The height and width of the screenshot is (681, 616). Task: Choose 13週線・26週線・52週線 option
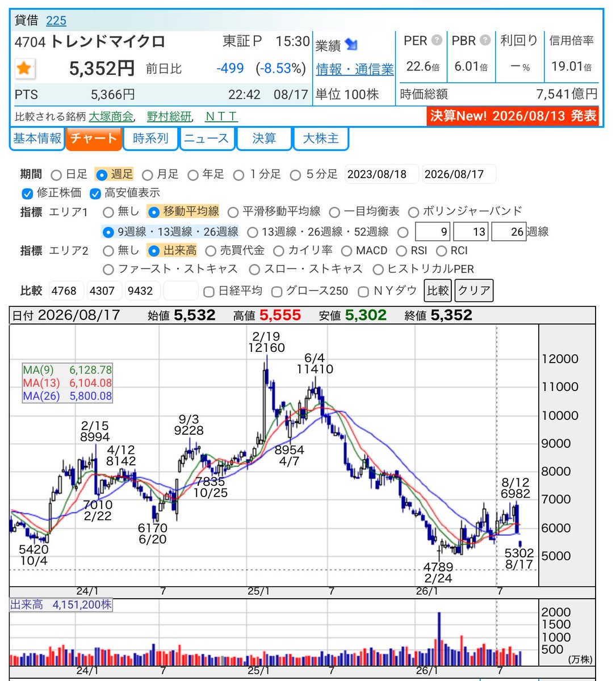click(253, 232)
